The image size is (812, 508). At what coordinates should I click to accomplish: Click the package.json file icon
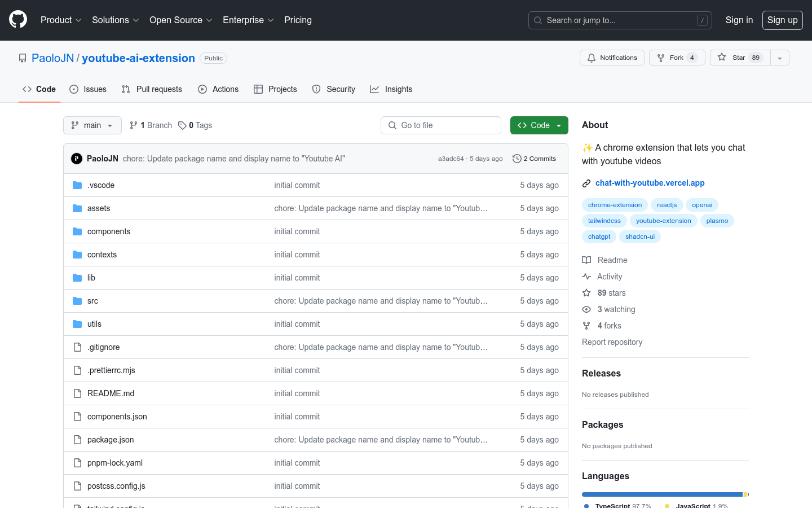click(77, 440)
